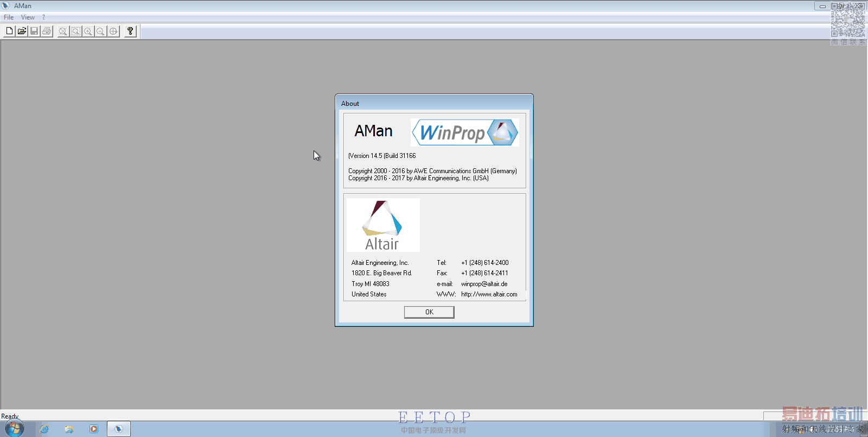The height and width of the screenshot is (437, 868).
Task: Open the File menu
Action: click(9, 17)
